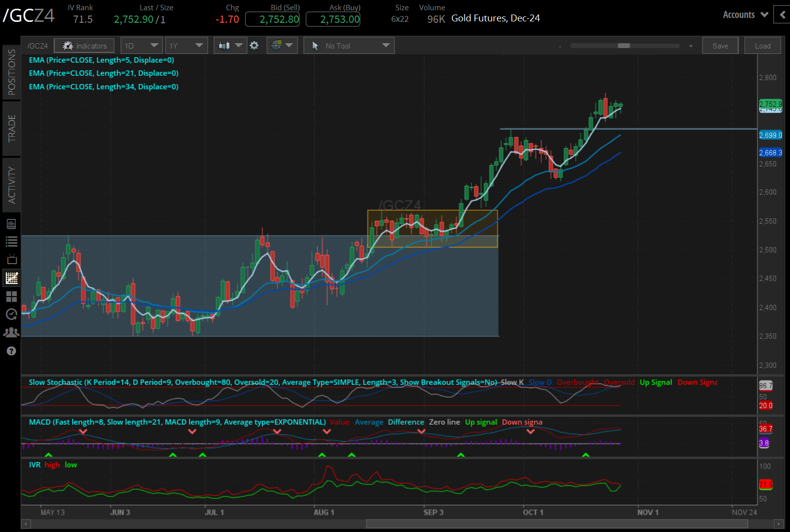Viewport: 790px width, 532px height.
Task: Open the list view sidebar icon
Action: point(12,241)
